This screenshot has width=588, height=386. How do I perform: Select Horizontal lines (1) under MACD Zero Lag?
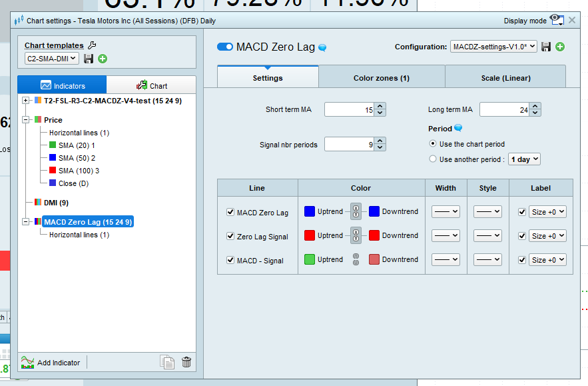[x=79, y=235]
